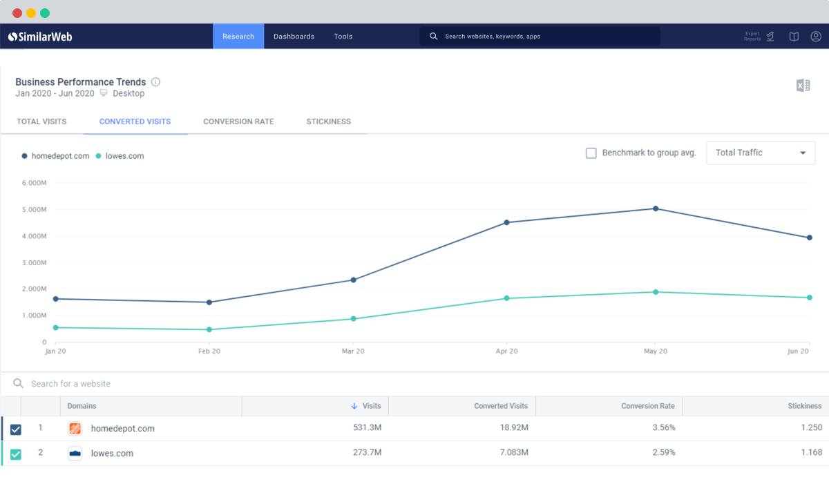
Task: Open the user account profile icon
Action: (x=816, y=37)
